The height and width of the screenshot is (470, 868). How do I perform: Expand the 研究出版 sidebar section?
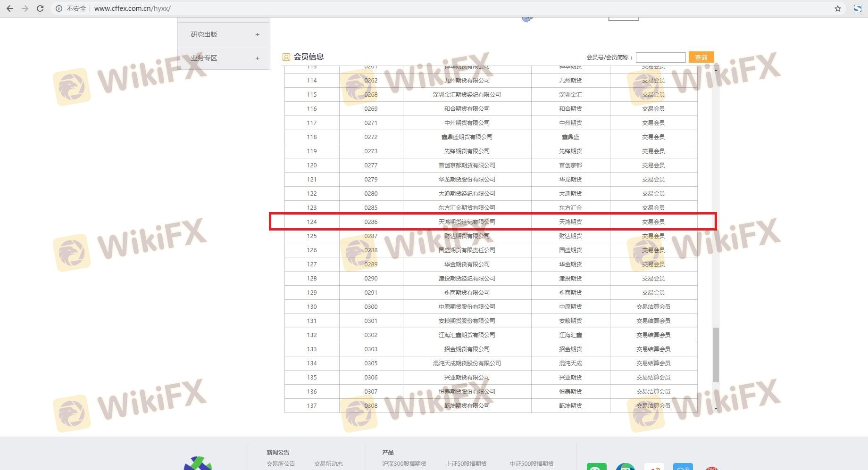coord(257,34)
